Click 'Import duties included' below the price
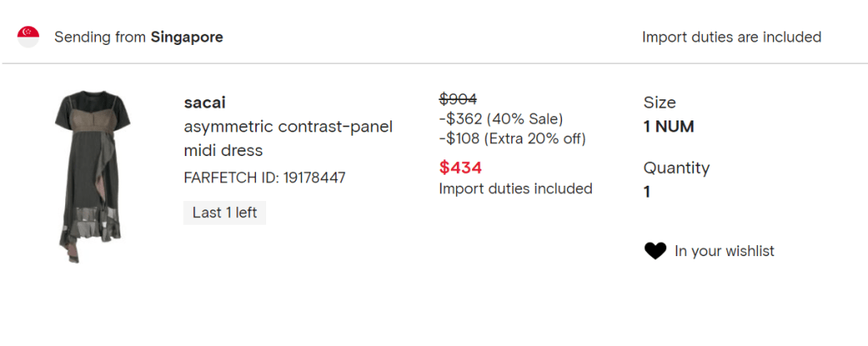 pyautogui.click(x=515, y=188)
